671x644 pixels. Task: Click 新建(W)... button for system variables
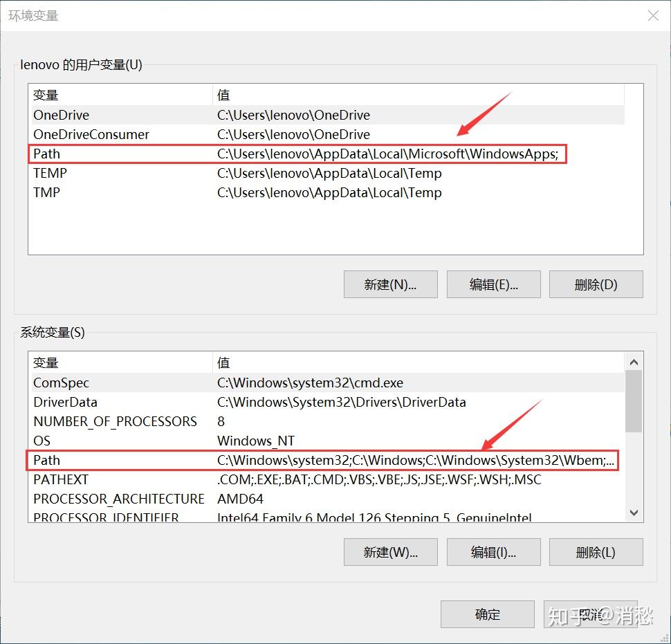click(x=390, y=552)
